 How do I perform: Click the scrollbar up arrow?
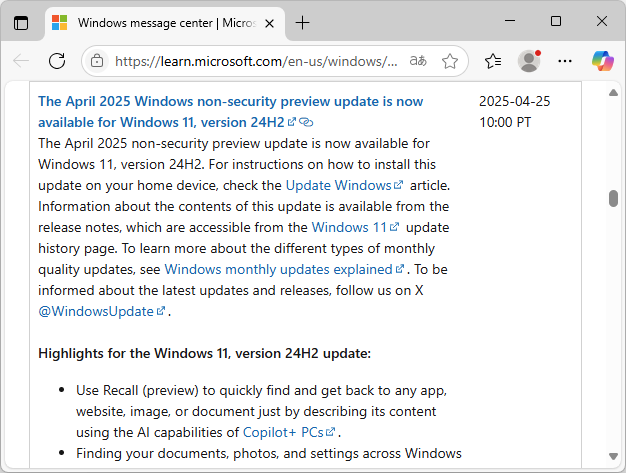point(614,93)
